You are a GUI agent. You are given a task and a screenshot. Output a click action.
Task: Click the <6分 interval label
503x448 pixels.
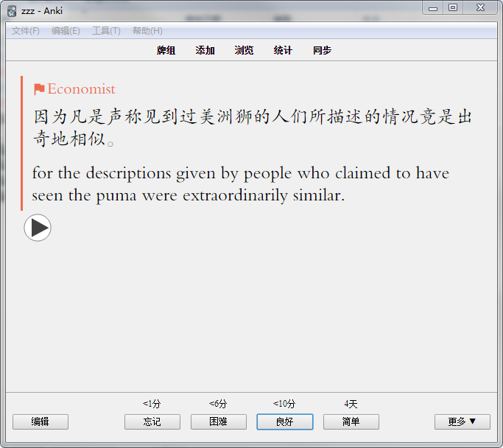click(x=218, y=404)
